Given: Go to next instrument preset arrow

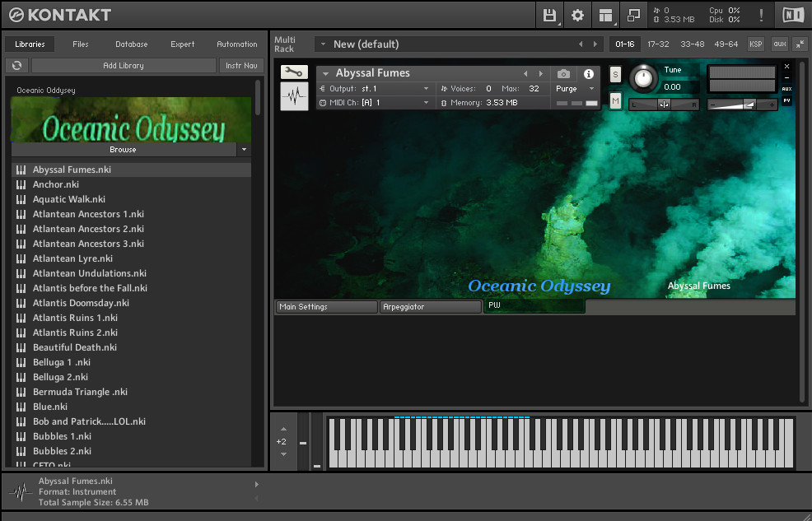Looking at the screenshot, I should (x=541, y=73).
